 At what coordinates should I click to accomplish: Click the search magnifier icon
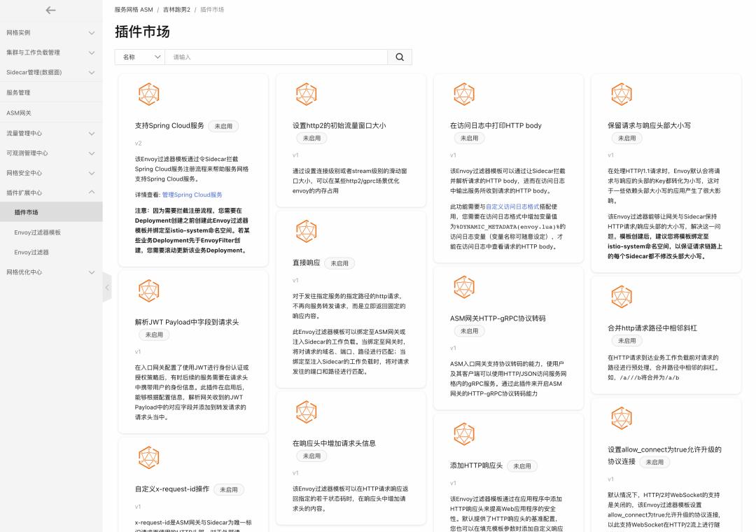(x=399, y=57)
